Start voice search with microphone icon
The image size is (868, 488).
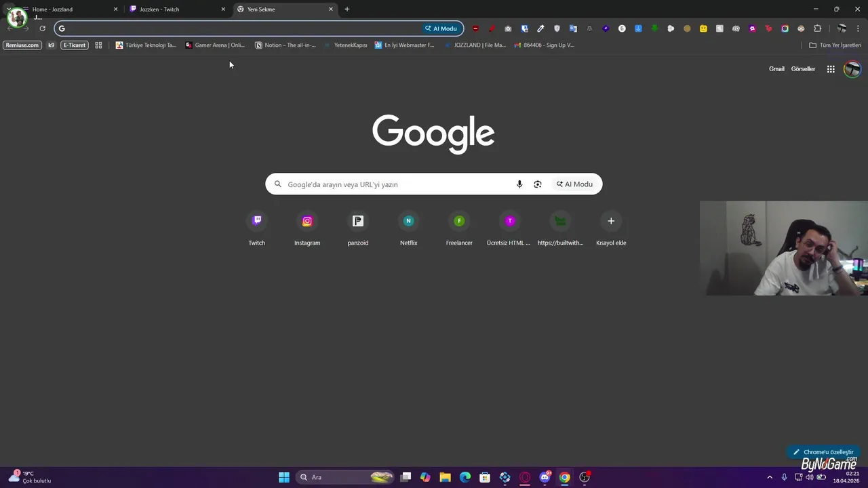[519, 184]
